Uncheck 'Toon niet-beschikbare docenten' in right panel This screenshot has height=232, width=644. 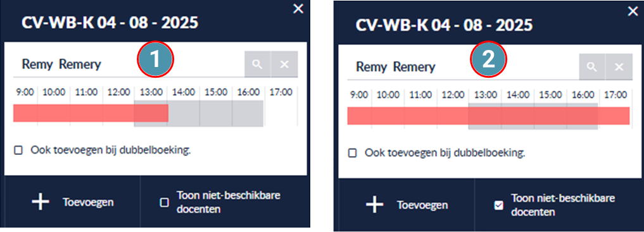[498, 205]
